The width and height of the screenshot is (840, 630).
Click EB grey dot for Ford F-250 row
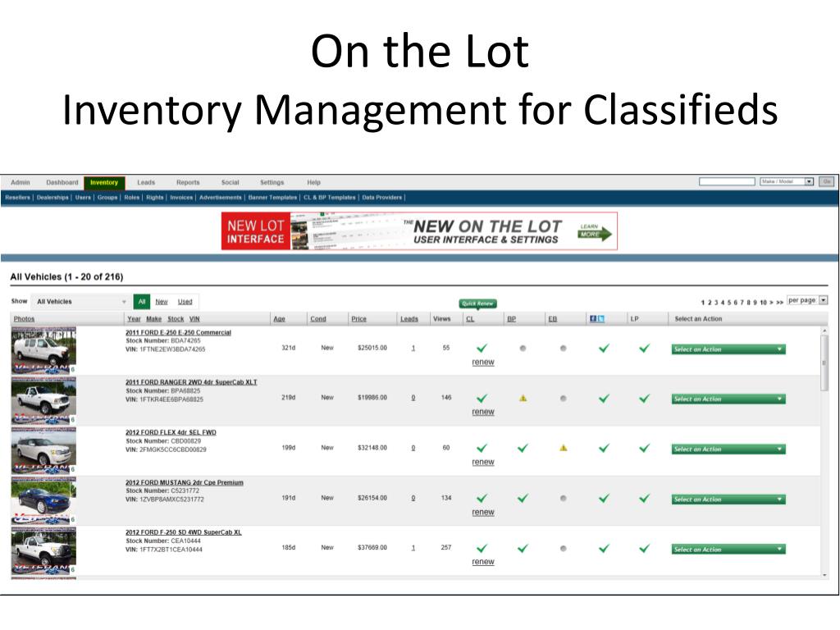[x=563, y=548]
